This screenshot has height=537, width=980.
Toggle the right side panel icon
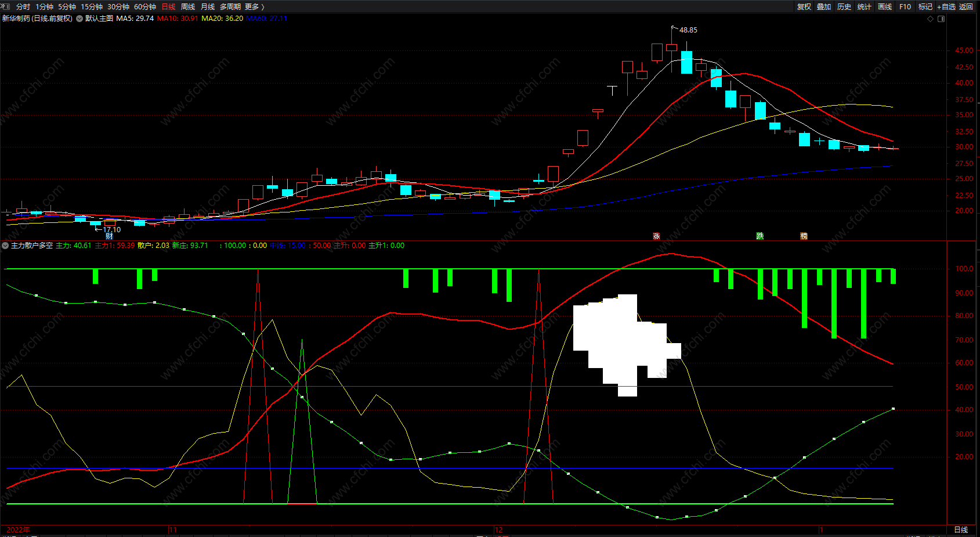pos(941,19)
